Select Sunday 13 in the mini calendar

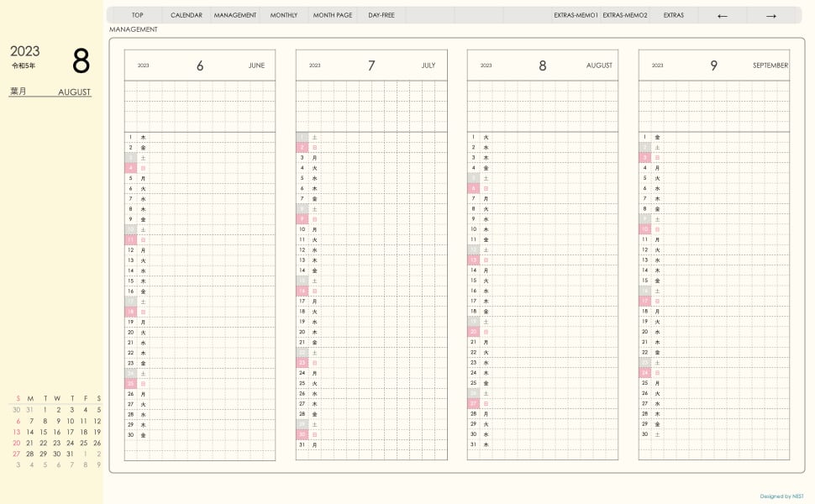point(16,432)
